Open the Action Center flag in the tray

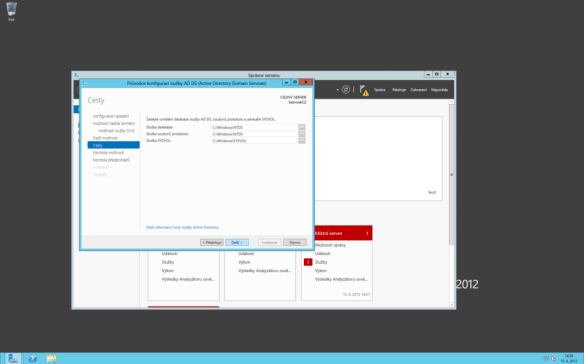[553, 358]
